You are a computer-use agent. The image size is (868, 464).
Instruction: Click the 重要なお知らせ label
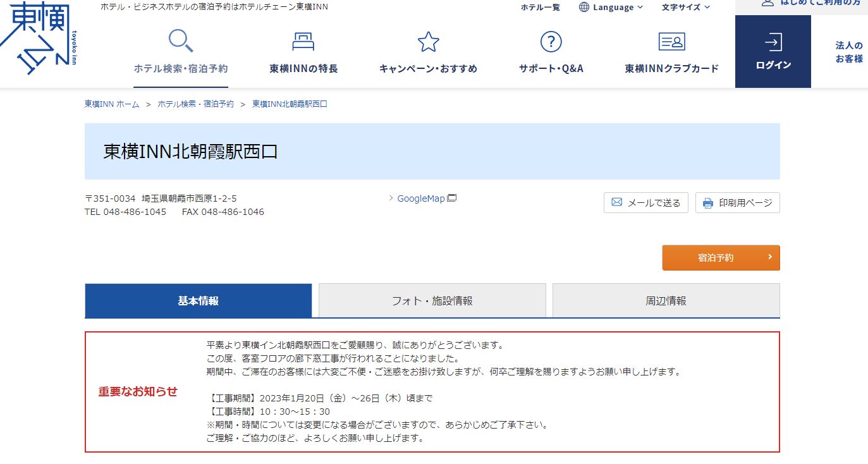tap(138, 391)
